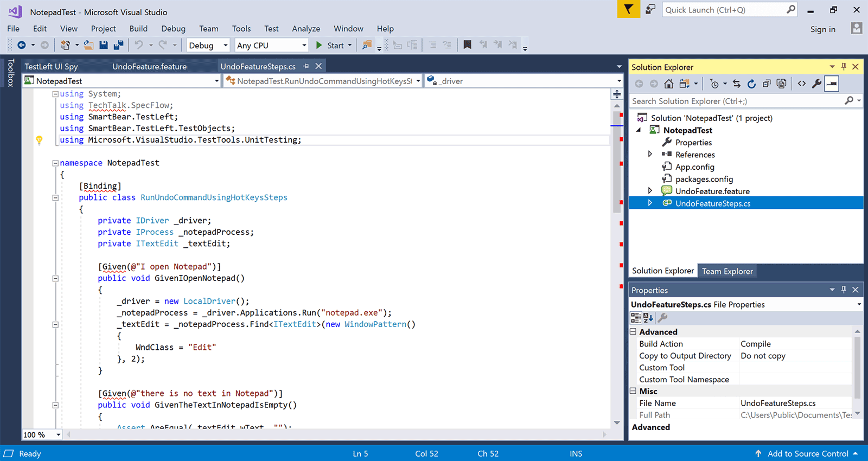Toggle Categorized view in Properties panel

(x=636, y=318)
